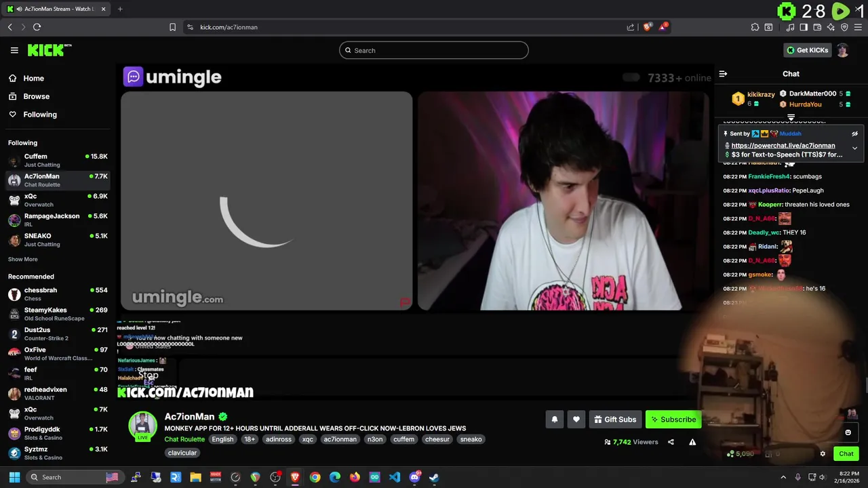The height and width of the screenshot is (488, 868).
Task: Toggle the browser sidebar panel
Action: tap(804, 27)
